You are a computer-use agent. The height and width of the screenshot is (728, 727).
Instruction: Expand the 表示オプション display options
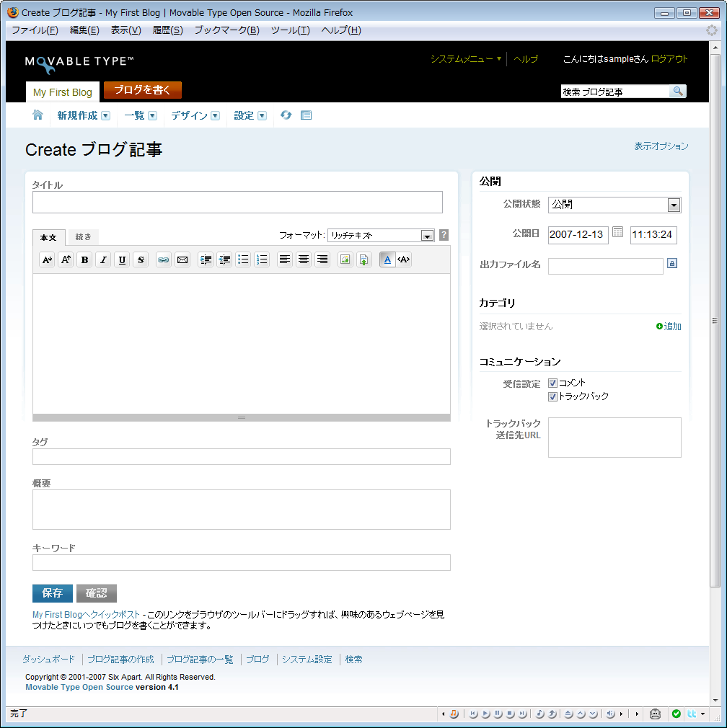pyautogui.click(x=661, y=146)
